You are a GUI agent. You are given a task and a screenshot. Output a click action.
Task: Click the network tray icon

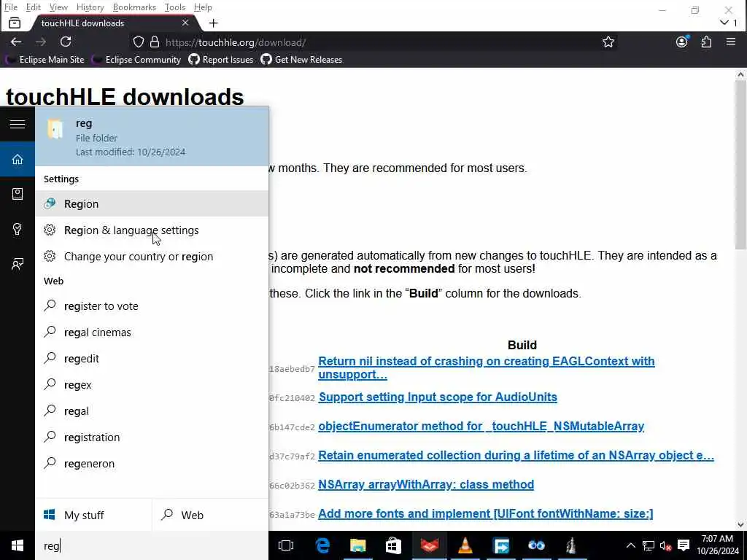[649, 545]
